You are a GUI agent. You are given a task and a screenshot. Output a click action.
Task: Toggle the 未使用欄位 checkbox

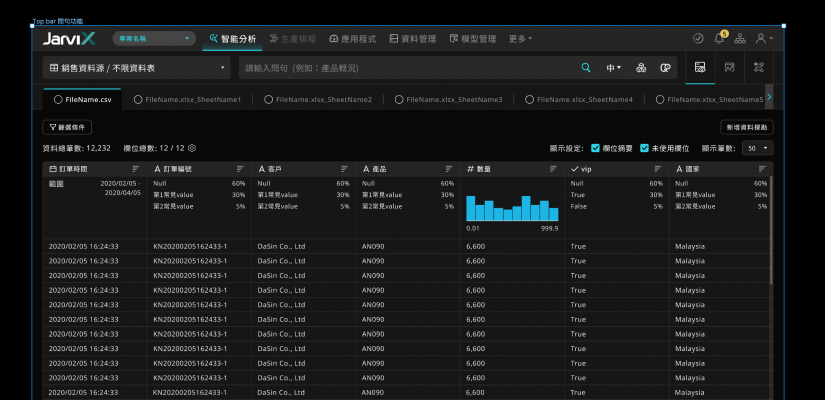(644, 148)
